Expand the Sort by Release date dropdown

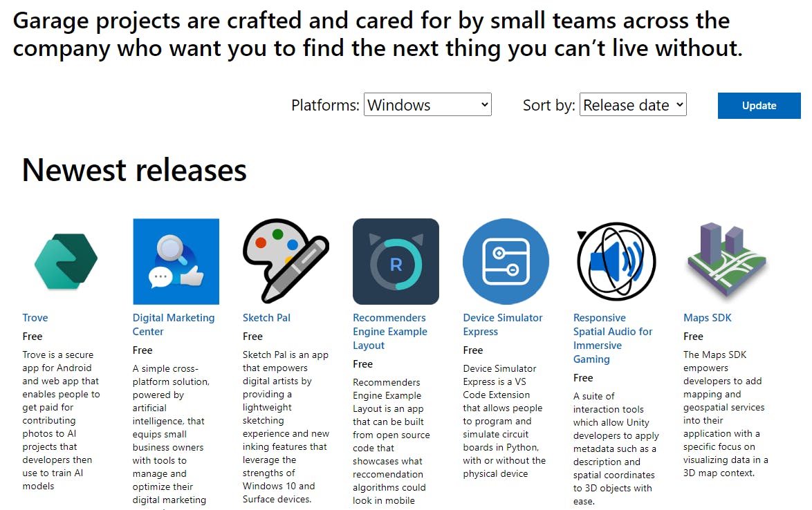[633, 105]
